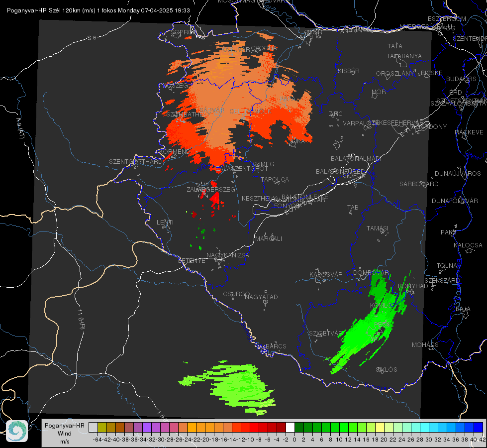
Task: Select the DUNAUJVAROS city label
Action: pyautogui.click(x=458, y=174)
